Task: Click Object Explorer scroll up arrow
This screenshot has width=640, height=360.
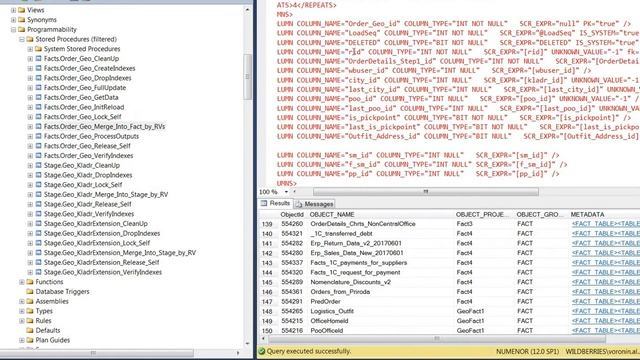Action: pyautogui.click(x=247, y=9)
